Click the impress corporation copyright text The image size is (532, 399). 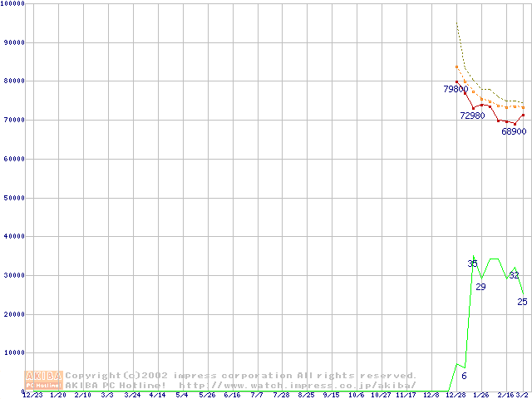click(241, 376)
